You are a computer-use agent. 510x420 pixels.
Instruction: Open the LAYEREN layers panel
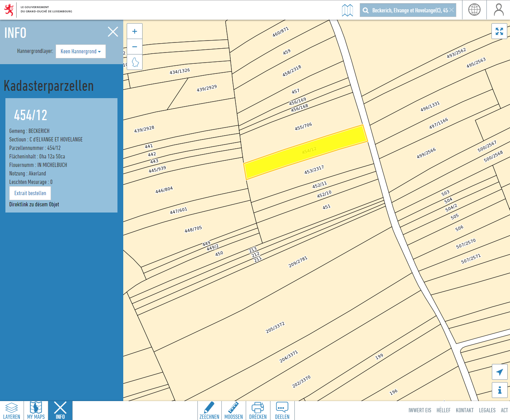(12, 410)
